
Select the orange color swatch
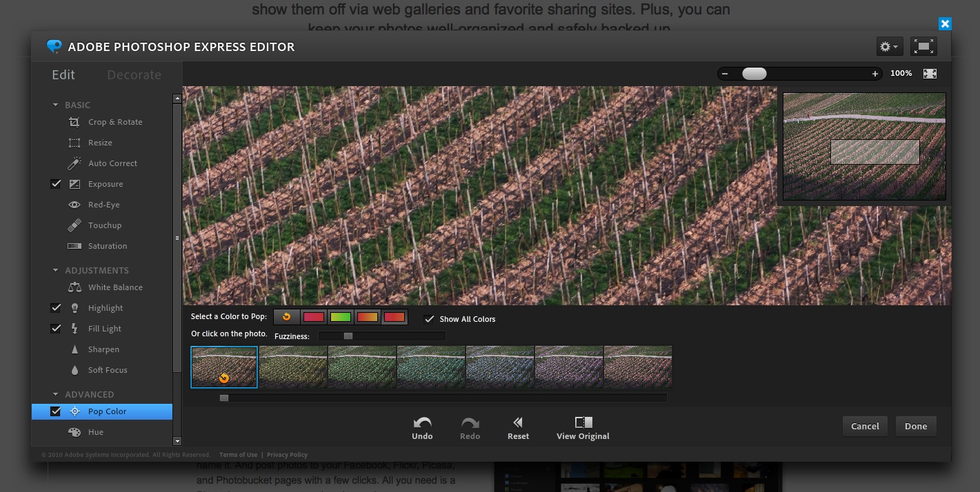click(x=367, y=317)
